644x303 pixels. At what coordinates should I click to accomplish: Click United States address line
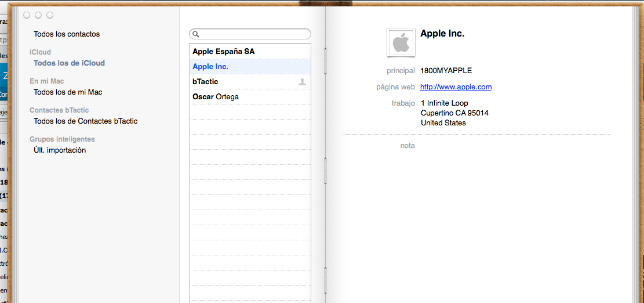tap(443, 122)
